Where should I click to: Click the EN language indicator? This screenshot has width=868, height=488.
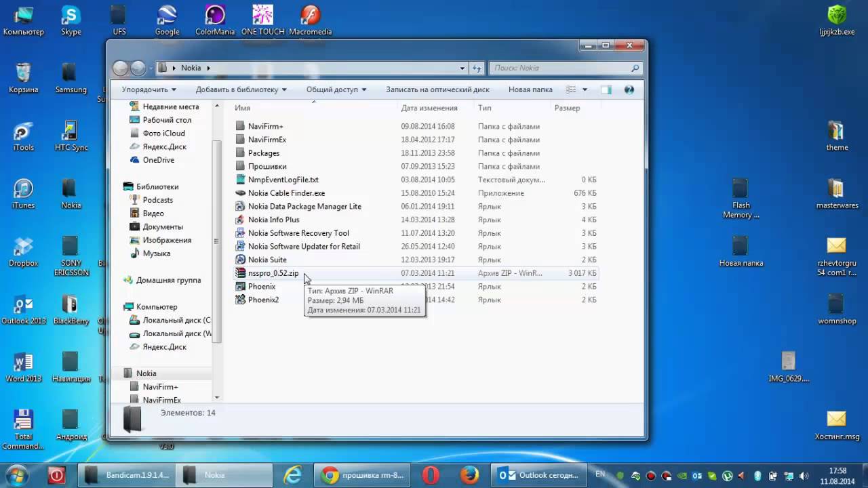600,474
